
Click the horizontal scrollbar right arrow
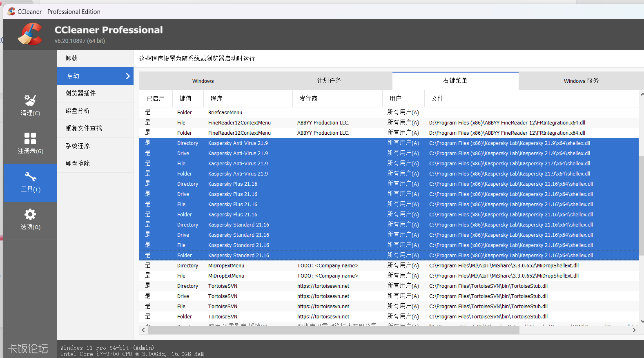tap(634, 330)
